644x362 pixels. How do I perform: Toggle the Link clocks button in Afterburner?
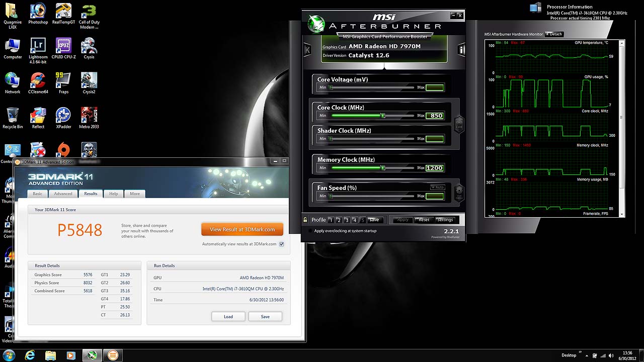459,124
